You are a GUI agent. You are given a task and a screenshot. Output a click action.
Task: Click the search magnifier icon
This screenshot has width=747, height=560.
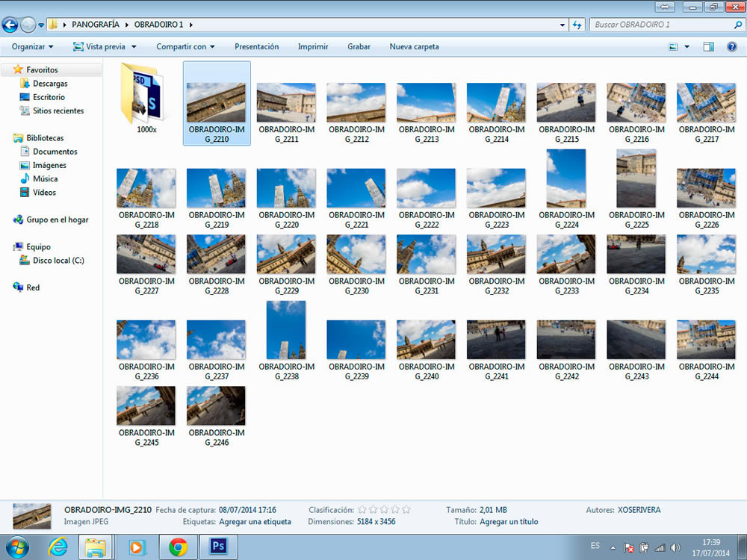point(737,25)
